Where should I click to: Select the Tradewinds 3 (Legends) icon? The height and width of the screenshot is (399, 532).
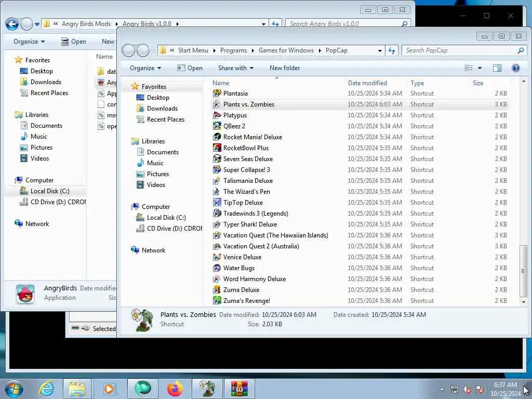click(x=217, y=214)
